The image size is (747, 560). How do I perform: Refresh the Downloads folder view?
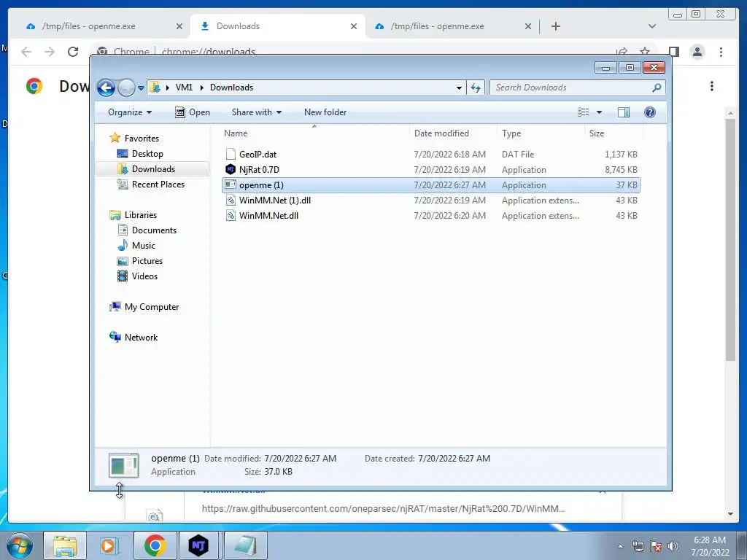[476, 87]
